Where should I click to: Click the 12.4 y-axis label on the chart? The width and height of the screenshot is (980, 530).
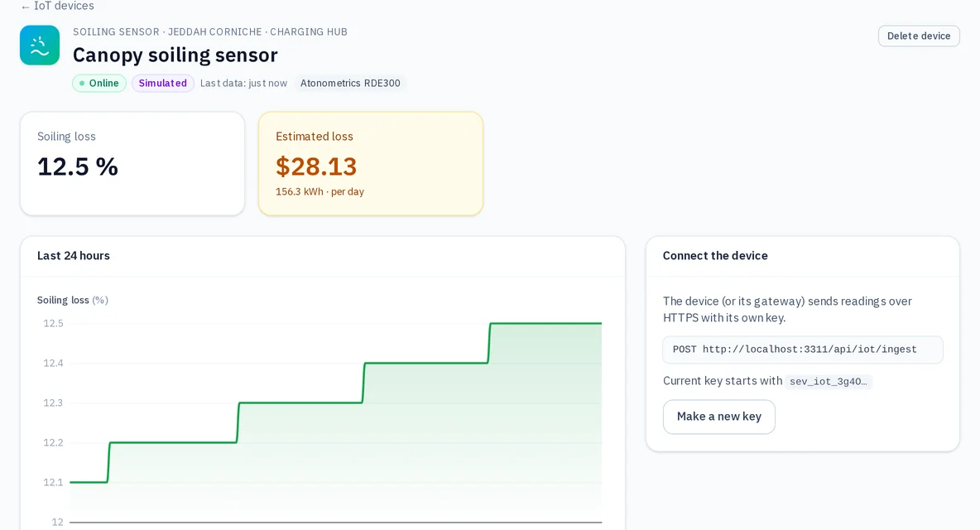pyautogui.click(x=53, y=363)
